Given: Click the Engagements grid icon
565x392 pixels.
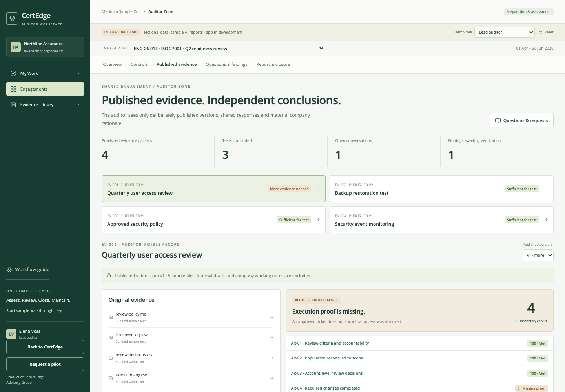Looking at the screenshot, I should (13, 89).
